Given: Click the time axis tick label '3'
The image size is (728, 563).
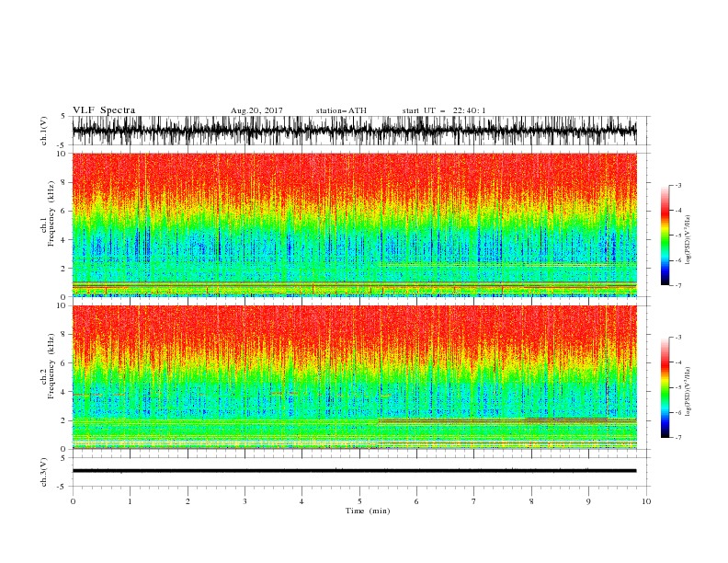Looking at the screenshot, I should click(x=245, y=501).
